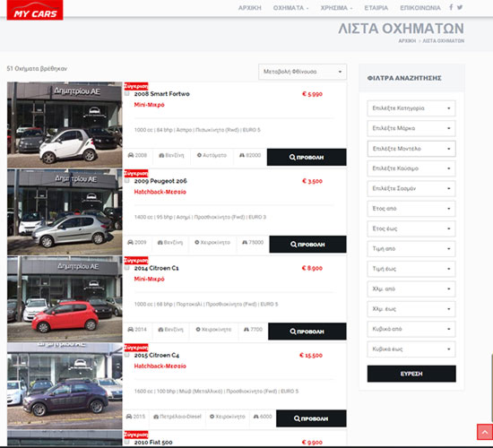
Task: Click gearbox icon next to Αυτόματο
Action: point(199,155)
